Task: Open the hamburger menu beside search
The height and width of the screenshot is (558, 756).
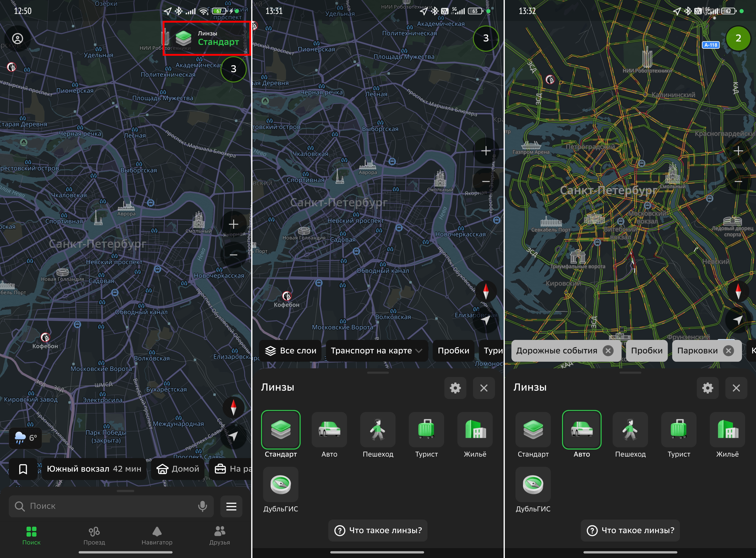Action: pos(231,506)
